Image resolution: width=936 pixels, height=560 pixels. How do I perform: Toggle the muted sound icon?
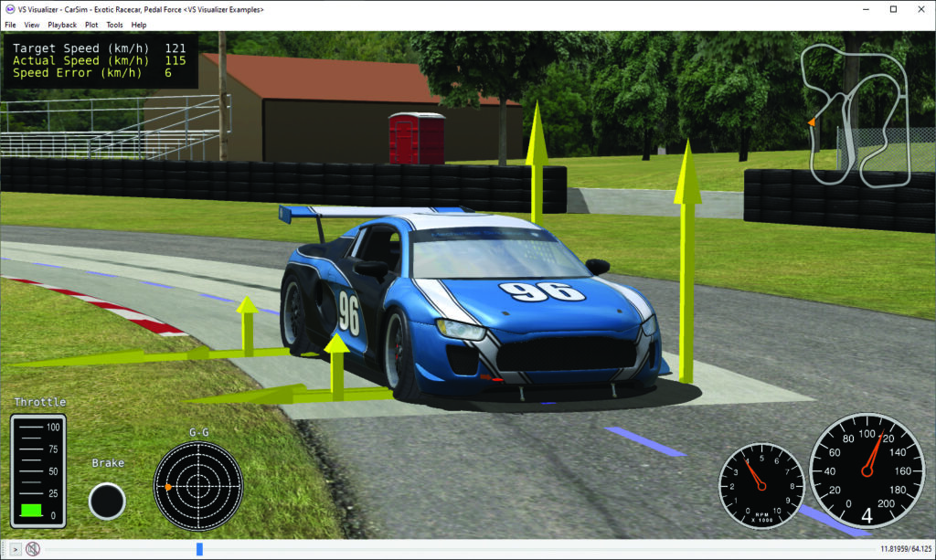tap(33, 549)
